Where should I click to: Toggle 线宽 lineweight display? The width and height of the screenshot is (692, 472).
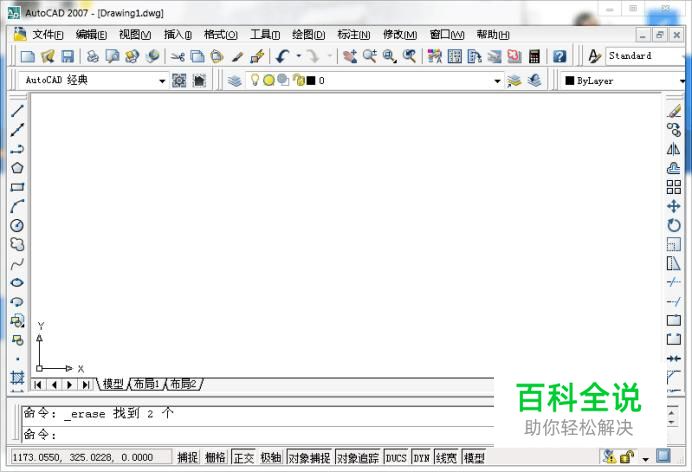click(x=446, y=457)
